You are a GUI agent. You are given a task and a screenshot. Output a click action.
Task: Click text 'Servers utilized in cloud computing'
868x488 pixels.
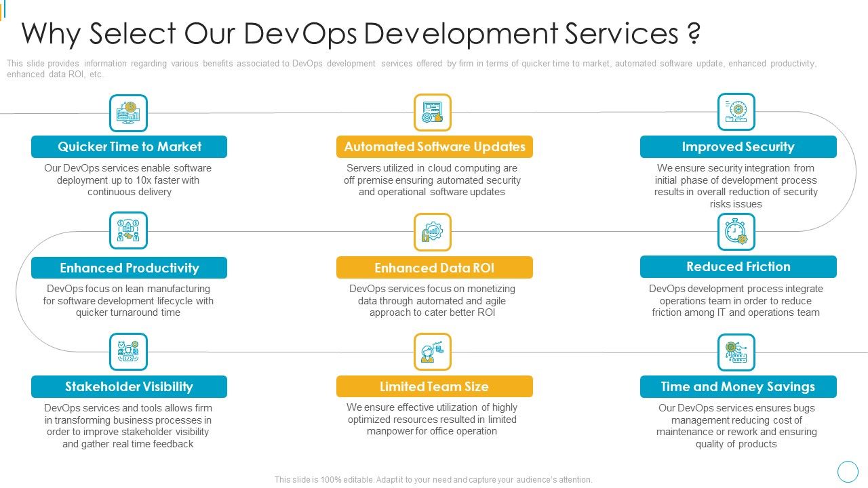[x=432, y=180]
